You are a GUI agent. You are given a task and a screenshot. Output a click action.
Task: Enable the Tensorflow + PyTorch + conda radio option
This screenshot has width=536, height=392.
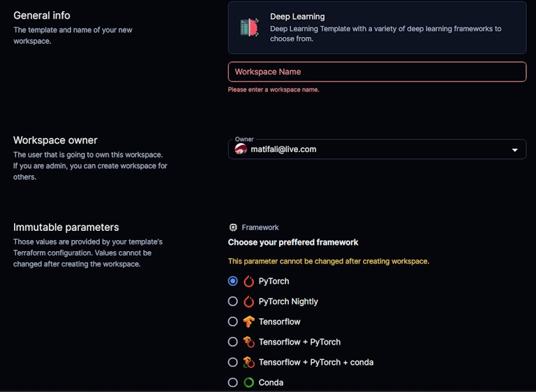tap(233, 363)
